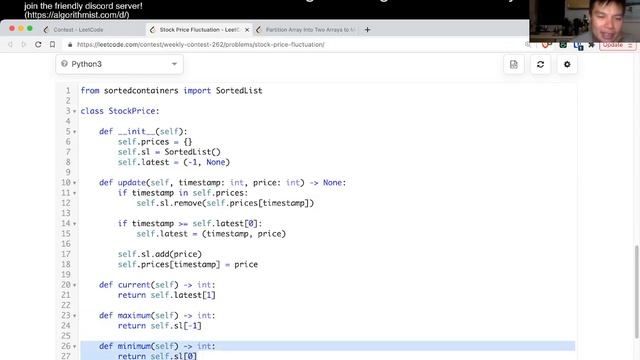Open the Python3 language dropdown

click(119, 64)
